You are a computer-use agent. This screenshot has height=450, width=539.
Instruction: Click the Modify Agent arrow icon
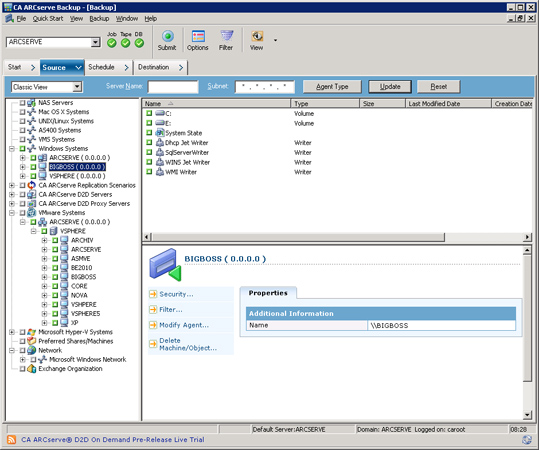[x=153, y=325]
